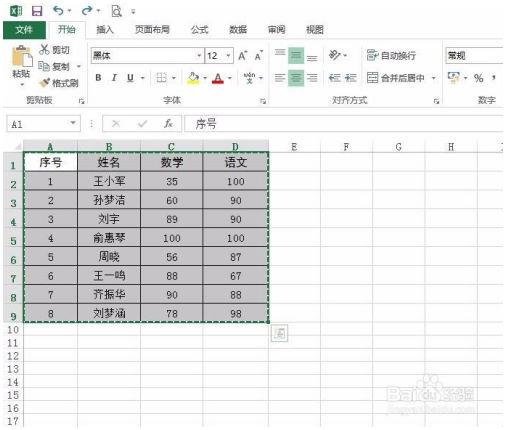Open the Insert (插入) ribbon tab
The image size is (506, 430).
point(105,30)
